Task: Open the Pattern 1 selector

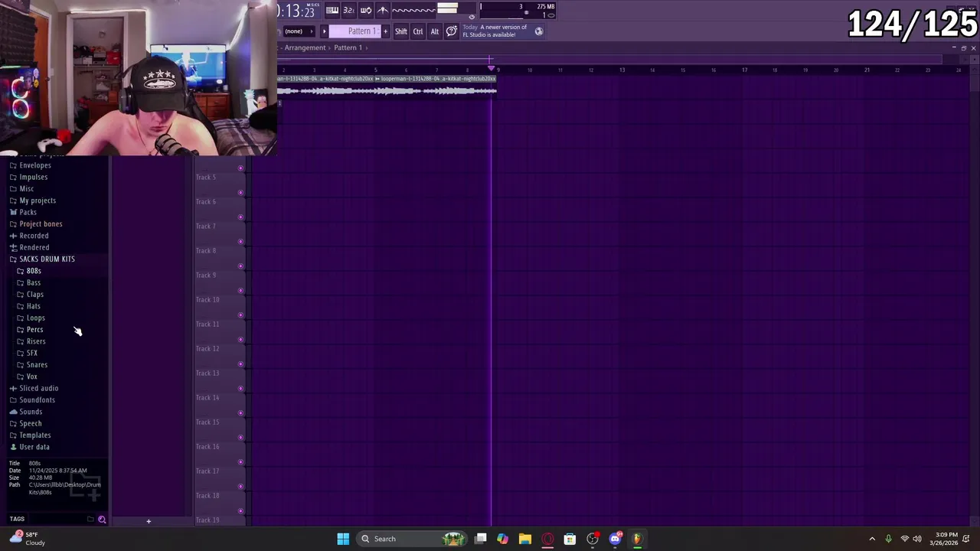Action: click(x=354, y=31)
